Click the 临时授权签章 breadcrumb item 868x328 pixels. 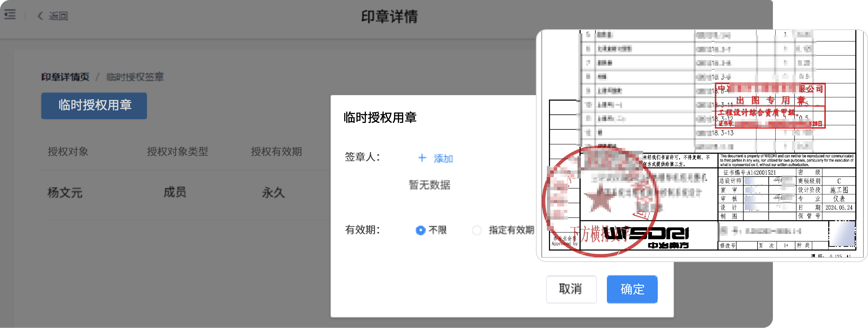[x=135, y=77]
